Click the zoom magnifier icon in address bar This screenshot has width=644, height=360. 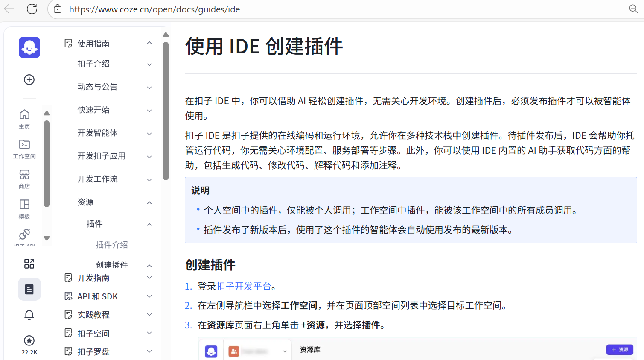[634, 9]
